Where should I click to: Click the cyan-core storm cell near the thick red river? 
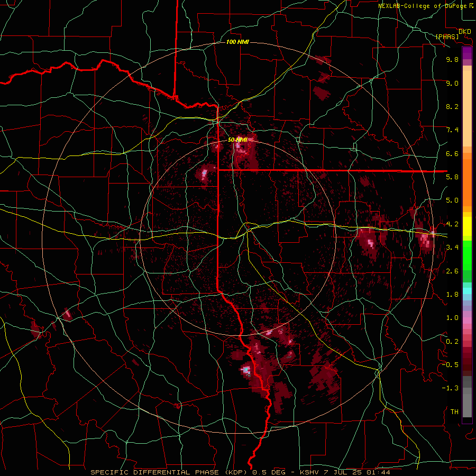point(246,370)
